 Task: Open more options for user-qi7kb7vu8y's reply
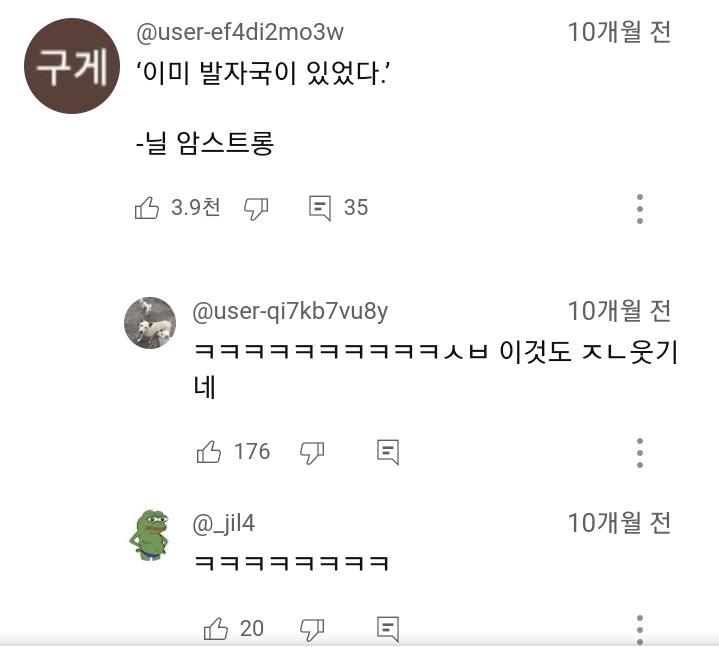pos(640,452)
